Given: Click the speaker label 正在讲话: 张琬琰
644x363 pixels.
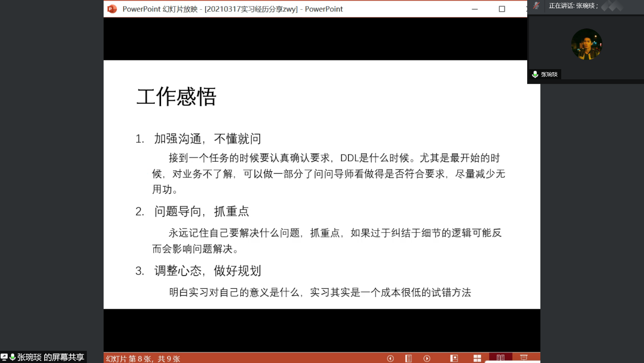Looking at the screenshot, I should [574, 7].
